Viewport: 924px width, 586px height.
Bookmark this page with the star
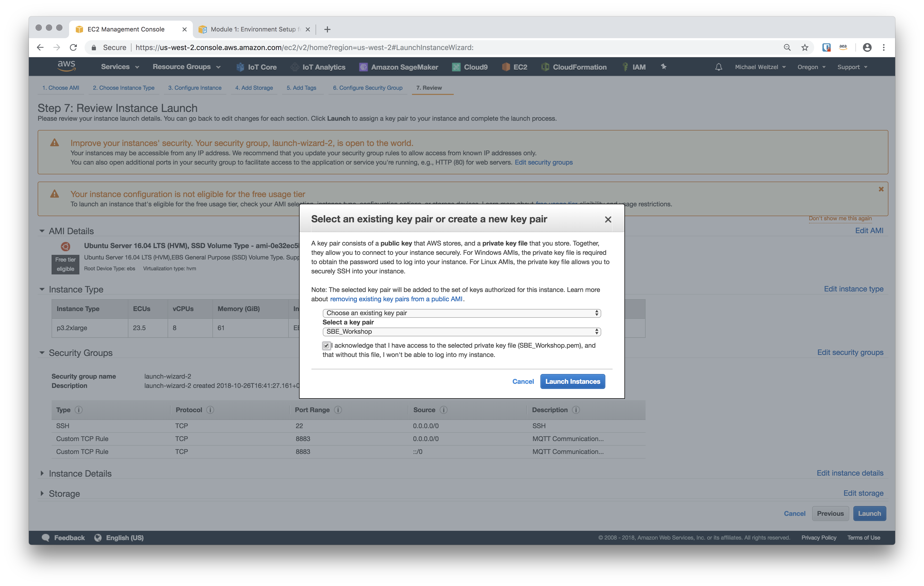point(805,47)
